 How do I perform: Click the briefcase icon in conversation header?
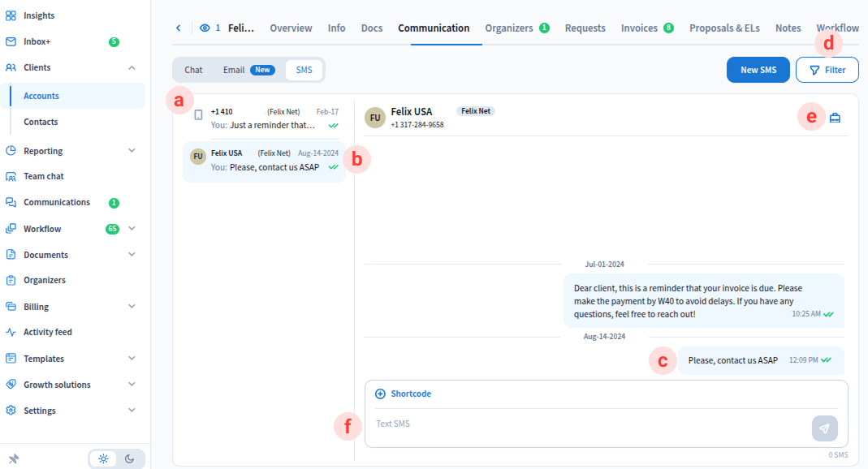tap(835, 118)
